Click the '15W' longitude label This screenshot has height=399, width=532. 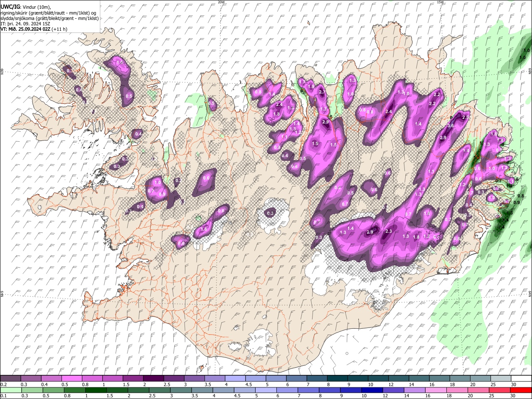click(x=440, y=2)
